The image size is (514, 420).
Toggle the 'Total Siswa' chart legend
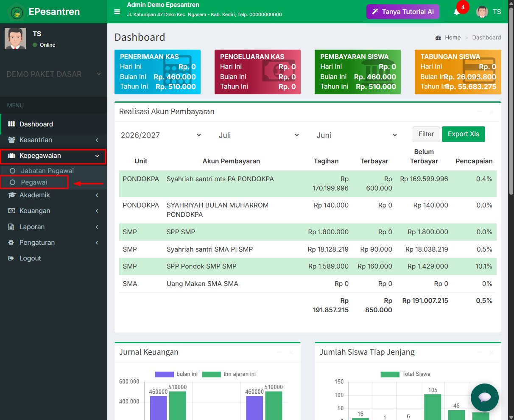pos(405,374)
